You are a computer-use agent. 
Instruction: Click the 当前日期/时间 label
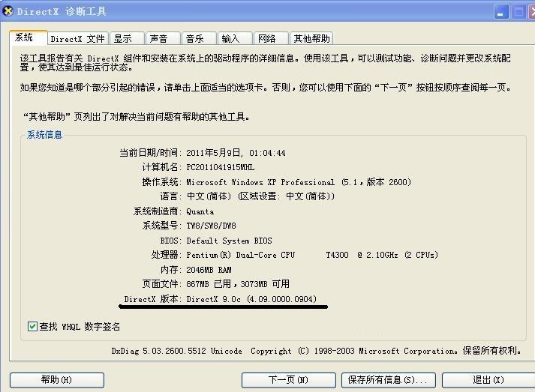click(151, 153)
